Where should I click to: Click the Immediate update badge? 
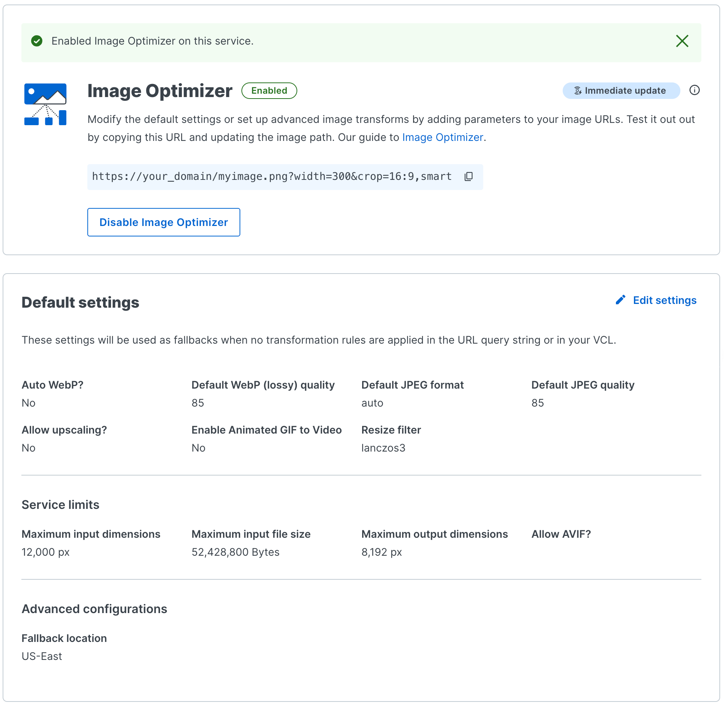(x=621, y=90)
